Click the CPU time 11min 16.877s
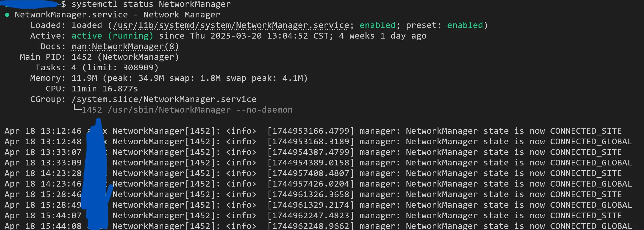 coord(105,89)
